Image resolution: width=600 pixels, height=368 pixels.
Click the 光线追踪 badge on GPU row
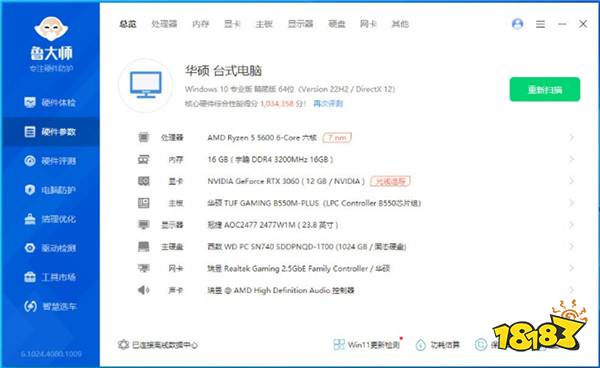point(390,181)
